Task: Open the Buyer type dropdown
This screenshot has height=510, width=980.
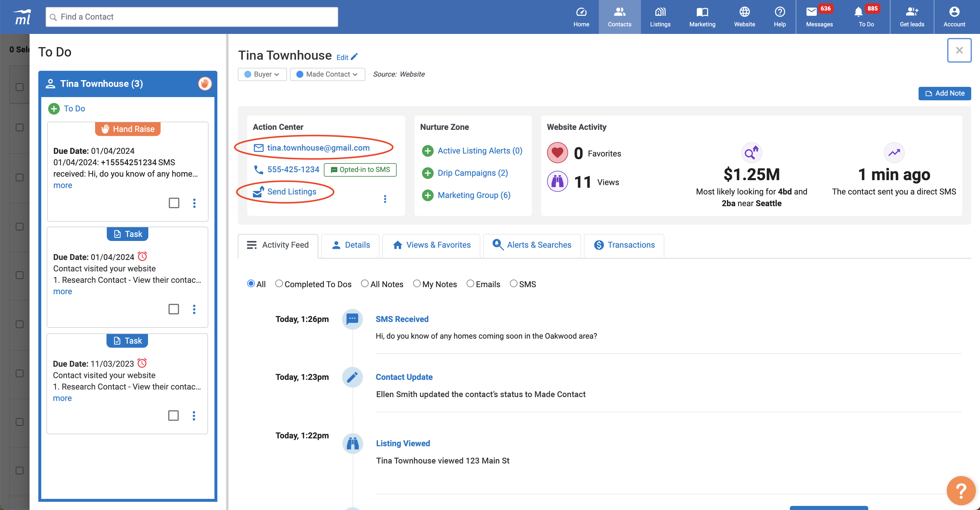Action: pyautogui.click(x=262, y=74)
